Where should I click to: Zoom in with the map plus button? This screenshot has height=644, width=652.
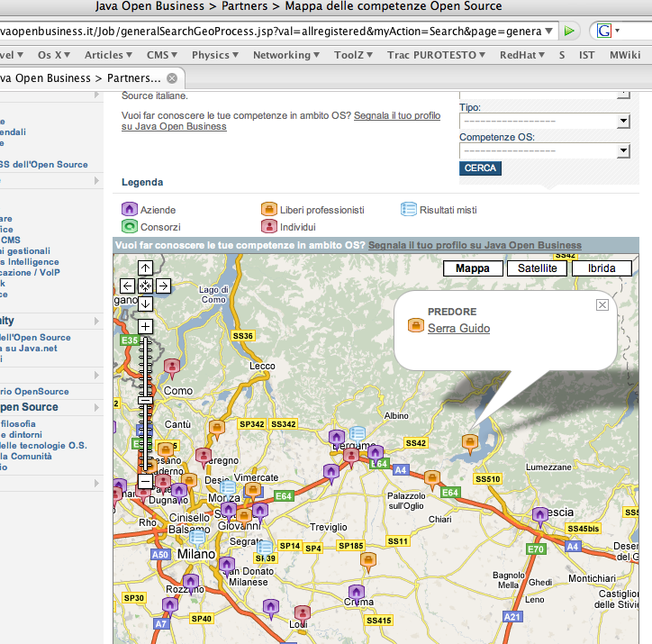pyautogui.click(x=145, y=326)
